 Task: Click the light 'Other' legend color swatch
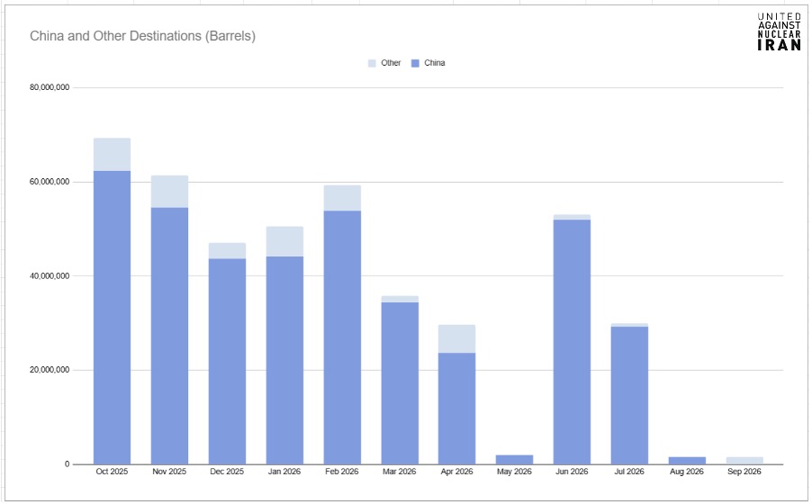click(372, 63)
